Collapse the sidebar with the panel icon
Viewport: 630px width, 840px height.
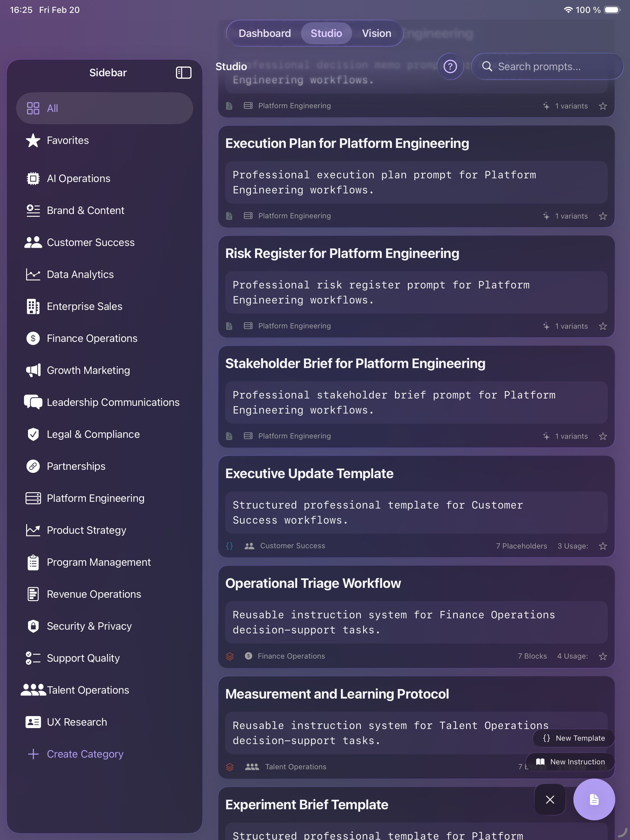pyautogui.click(x=184, y=73)
